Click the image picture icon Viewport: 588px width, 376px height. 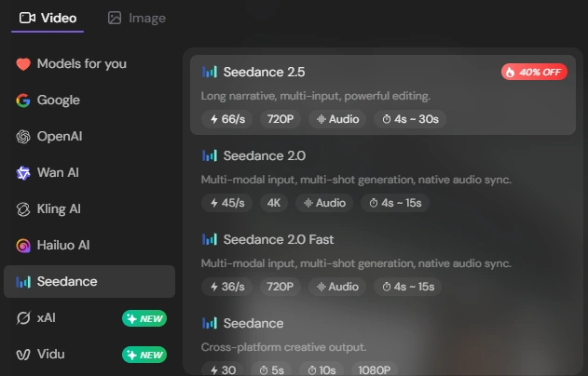click(x=115, y=18)
